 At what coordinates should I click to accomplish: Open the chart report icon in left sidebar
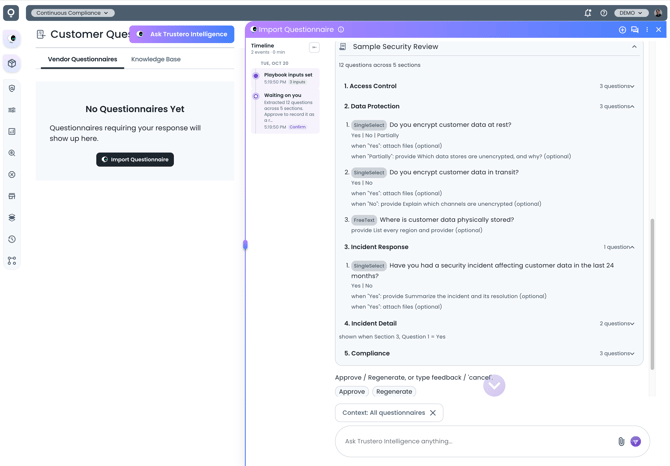[x=12, y=132]
